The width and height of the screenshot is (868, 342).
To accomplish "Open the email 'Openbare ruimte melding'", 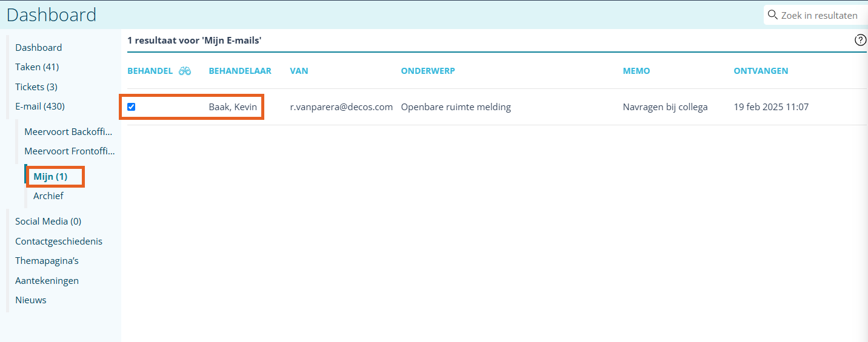I will point(456,107).
